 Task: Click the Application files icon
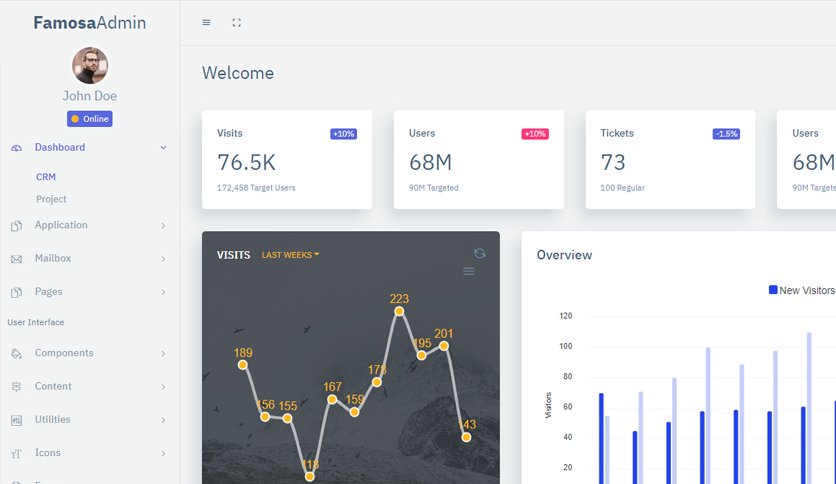(17, 226)
